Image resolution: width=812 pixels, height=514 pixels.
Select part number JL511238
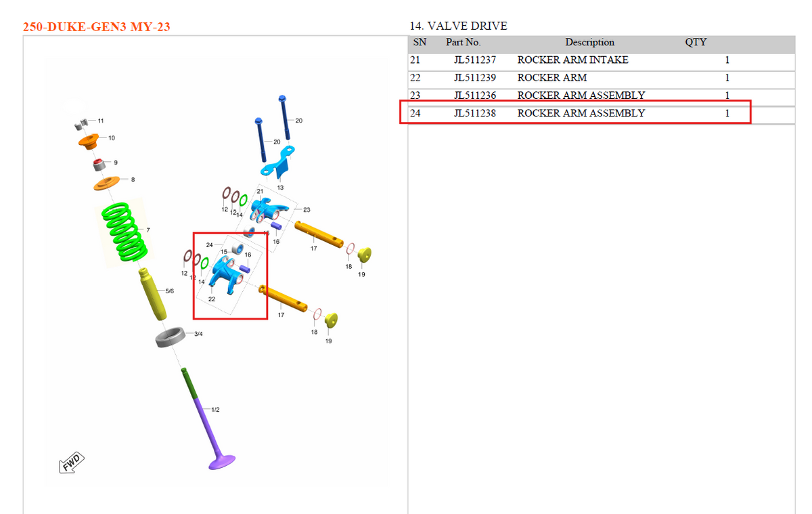pyautogui.click(x=475, y=113)
